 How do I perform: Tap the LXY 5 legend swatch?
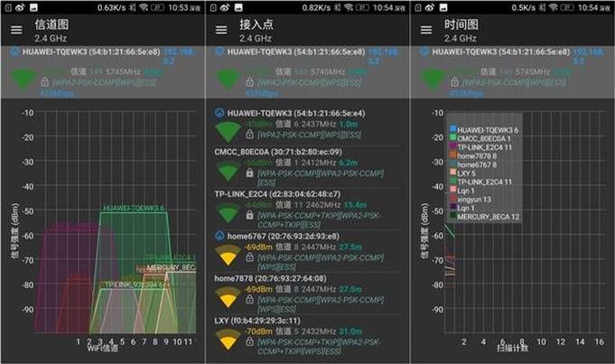click(x=453, y=172)
